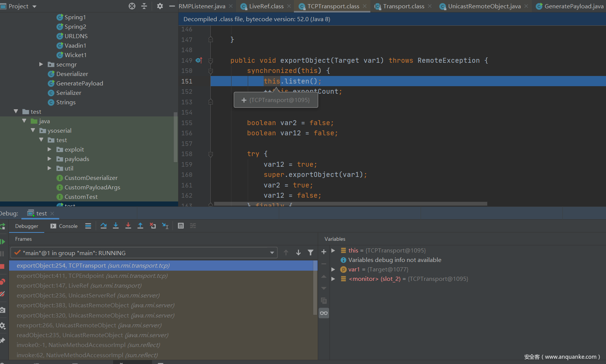
Task: Open the Evaluate Expression calculator icon
Action: (181, 226)
